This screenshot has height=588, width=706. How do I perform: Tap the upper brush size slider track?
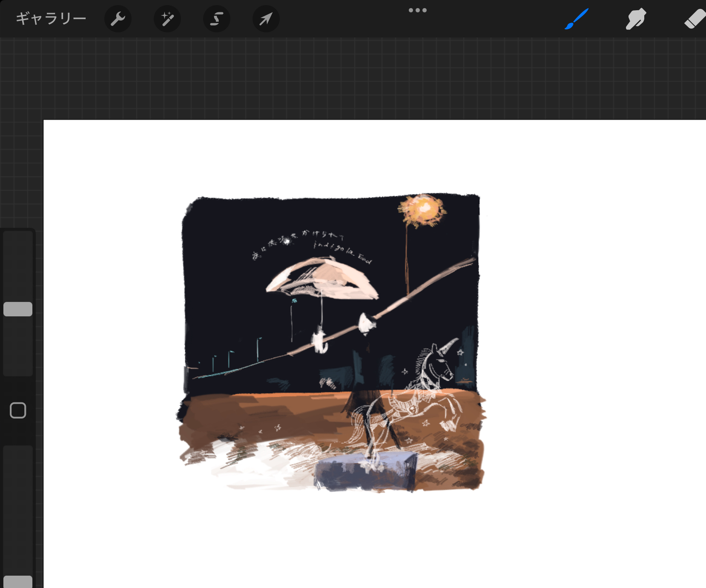click(x=18, y=264)
